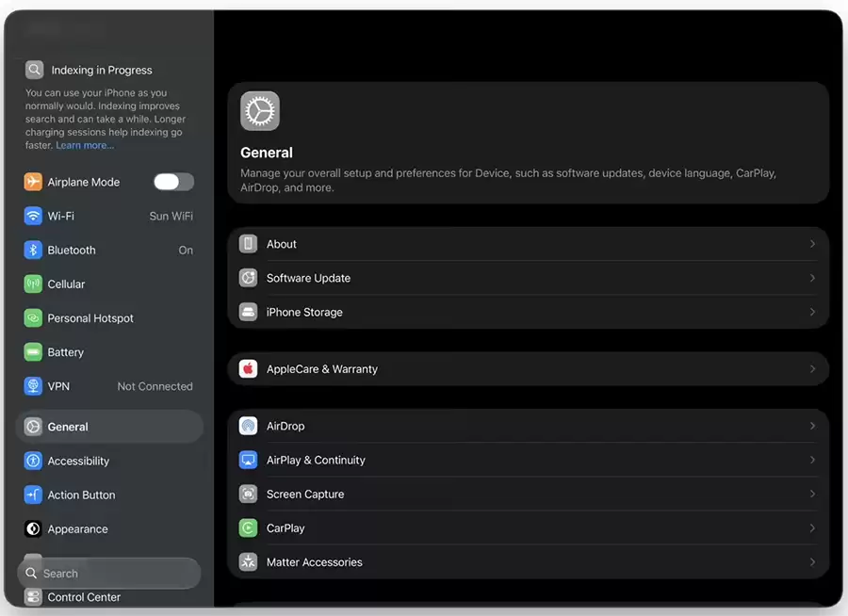Click the AppleCare red apple icon
Viewport: 848px width, 616px height.
248,369
